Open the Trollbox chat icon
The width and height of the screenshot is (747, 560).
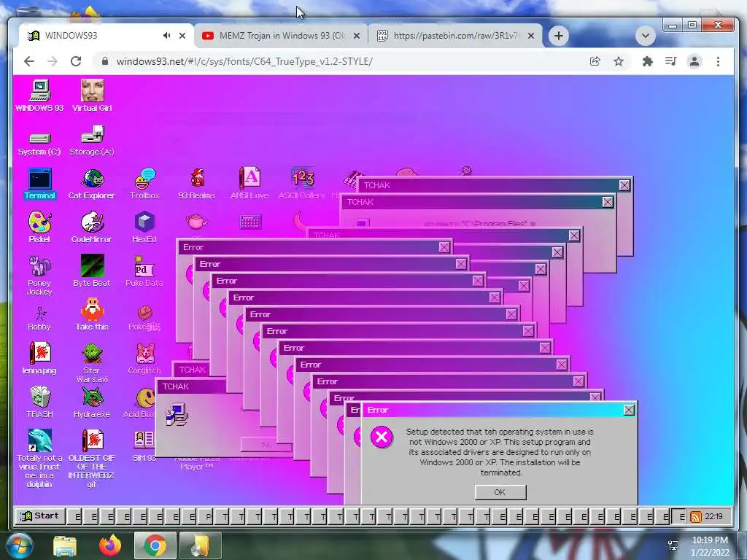[145, 184]
